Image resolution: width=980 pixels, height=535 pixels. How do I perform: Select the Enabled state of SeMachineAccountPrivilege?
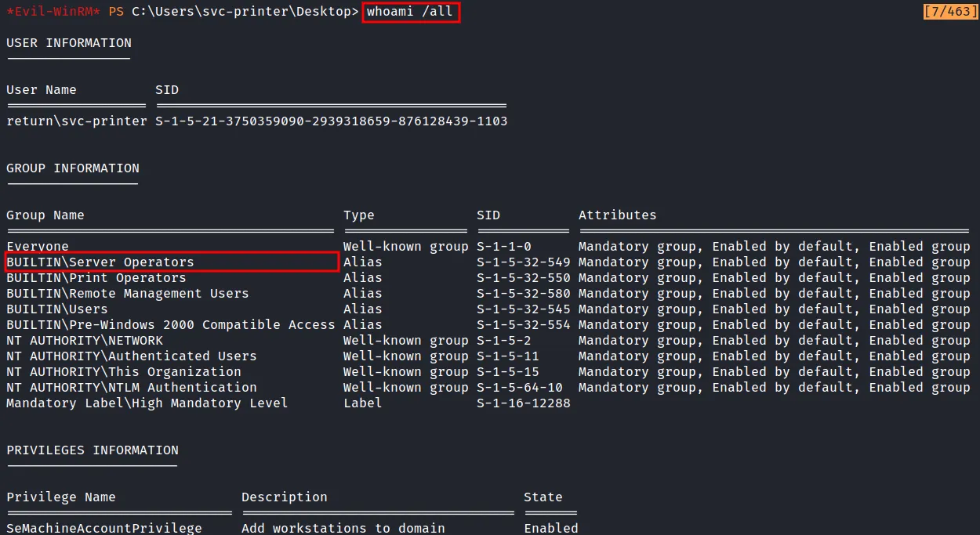pos(551,528)
